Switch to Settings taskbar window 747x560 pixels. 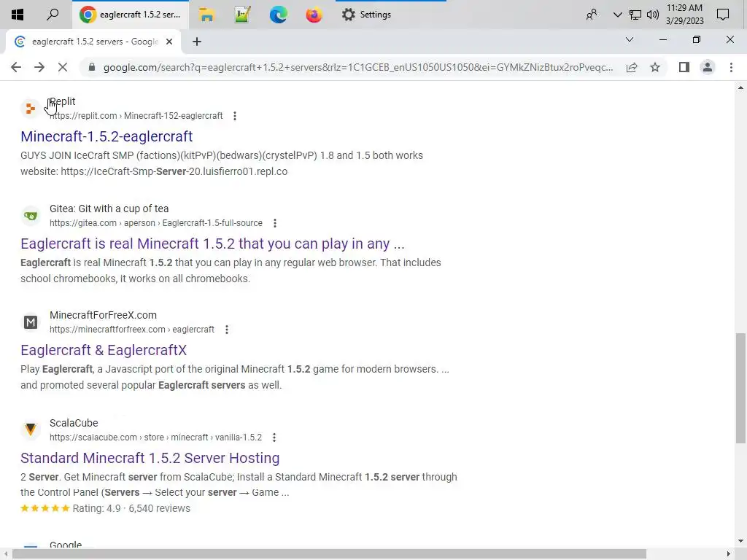(366, 15)
